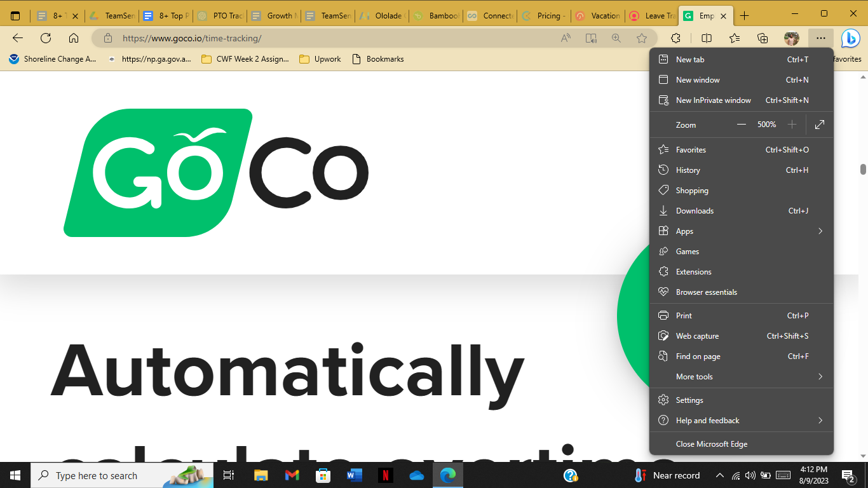
Task: Click the GoCo logo
Action: point(216,173)
